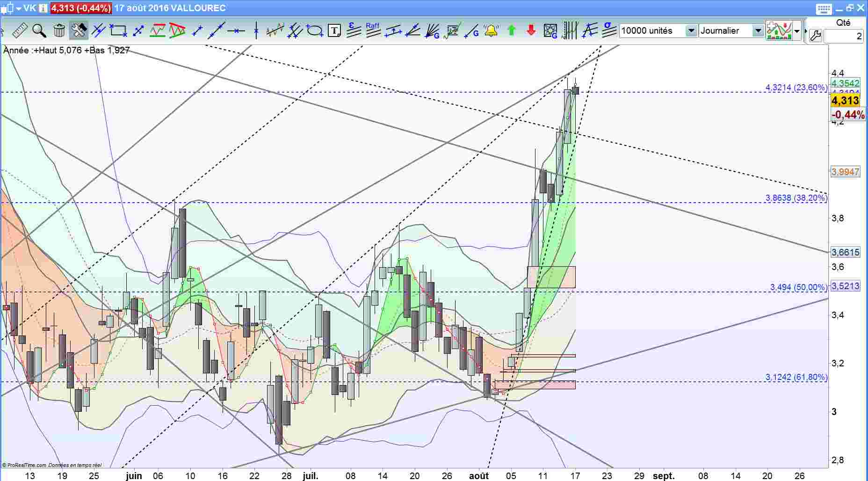
Task: Add a text annotation with the T tool
Action: click(334, 31)
